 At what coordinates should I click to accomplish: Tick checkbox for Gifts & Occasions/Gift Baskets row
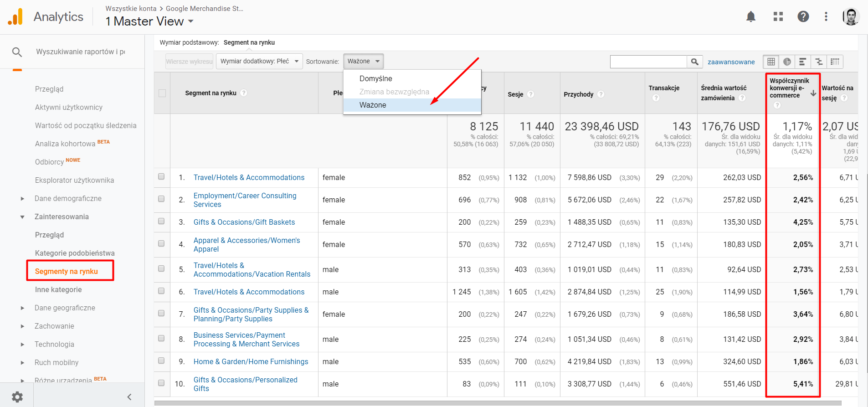tap(161, 222)
